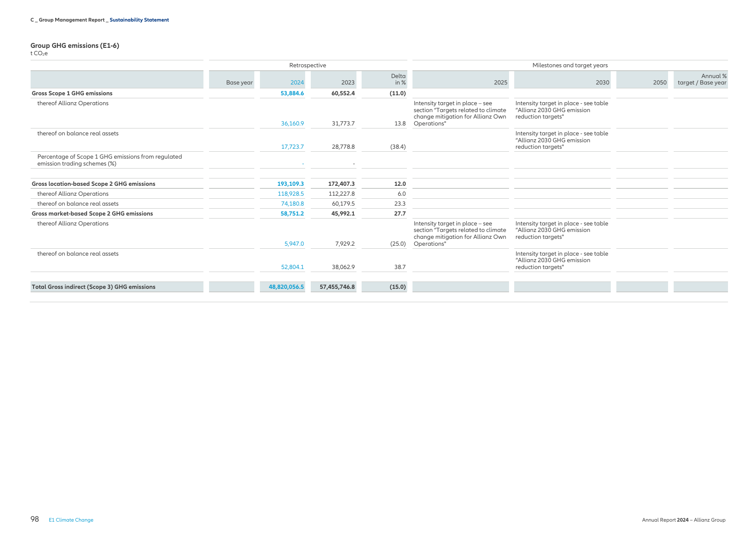Image resolution: width=756 pixels, height=535 pixels.
Task: Click the 'Annual % target / Base year' header
Action: [702, 79]
